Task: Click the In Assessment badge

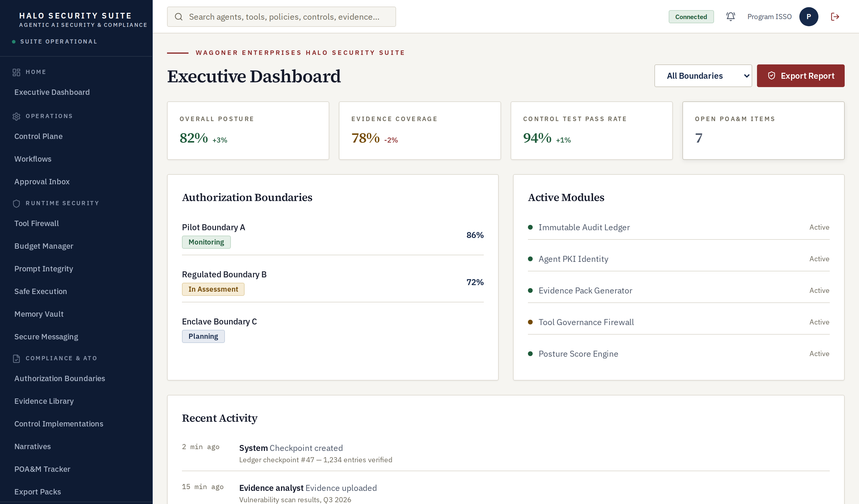Action: pyautogui.click(x=213, y=289)
